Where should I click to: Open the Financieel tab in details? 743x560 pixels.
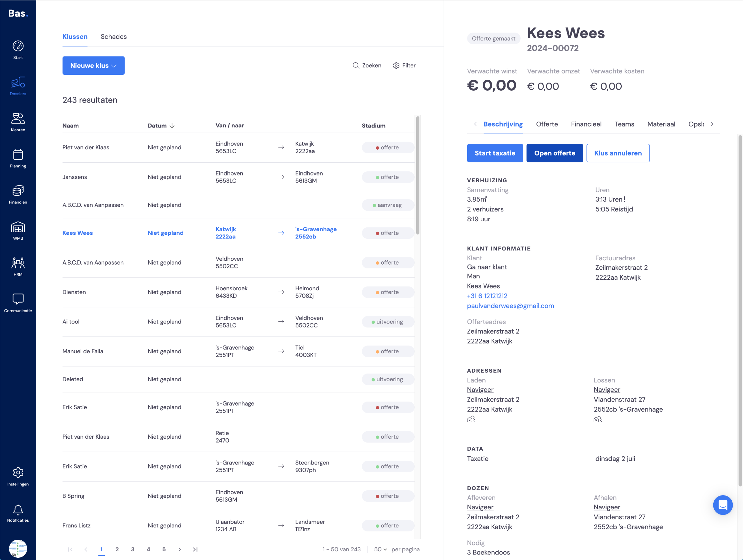[x=586, y=124]
